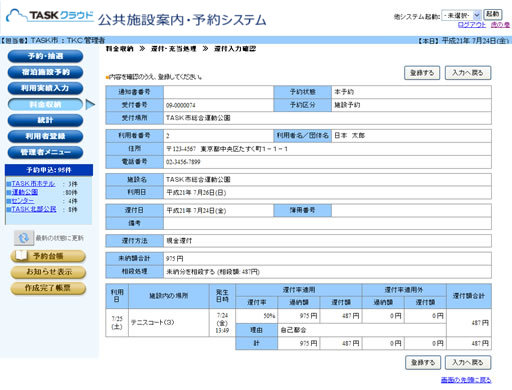Click the TASK北部公民 link
This screenshot has width=512, height=390.
point(34,209)
